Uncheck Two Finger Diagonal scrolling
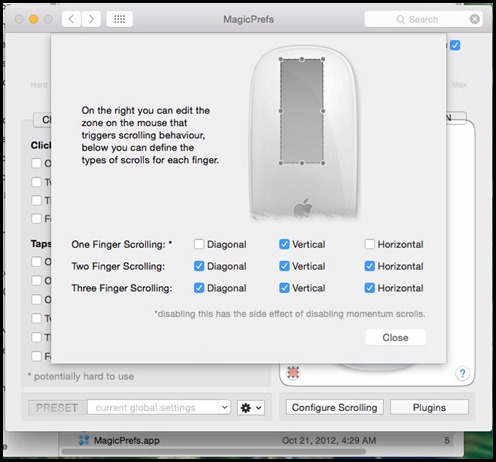Image resolution: width=496 pixels, height=462 pixels. coord(199,266)
